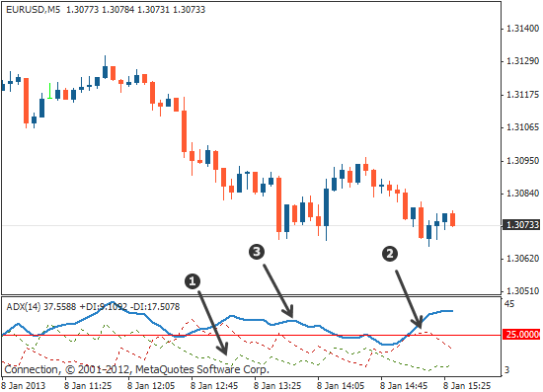Click the last orange candlestick on the right
543x392 pixels.
point(452,219)
